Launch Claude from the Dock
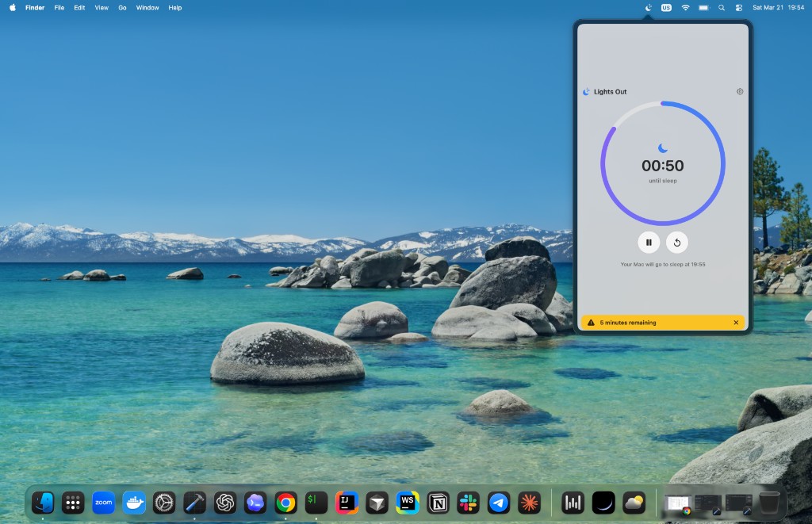 [x=529, y=503]
